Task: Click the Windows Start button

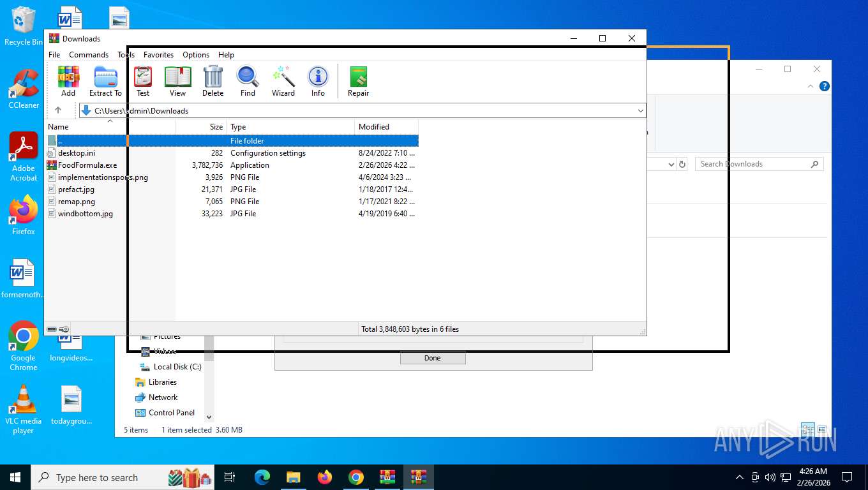Action: 15,477
